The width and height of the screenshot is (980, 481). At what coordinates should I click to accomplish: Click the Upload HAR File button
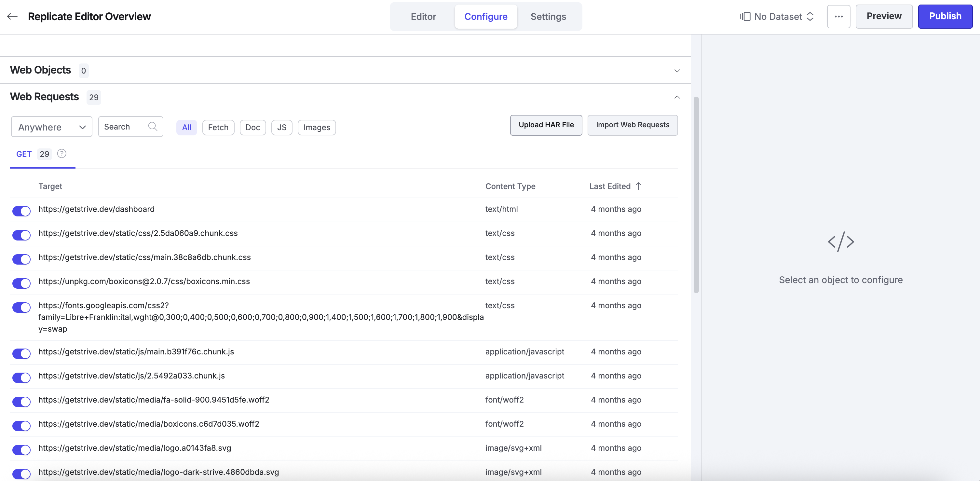pos(546,125)
